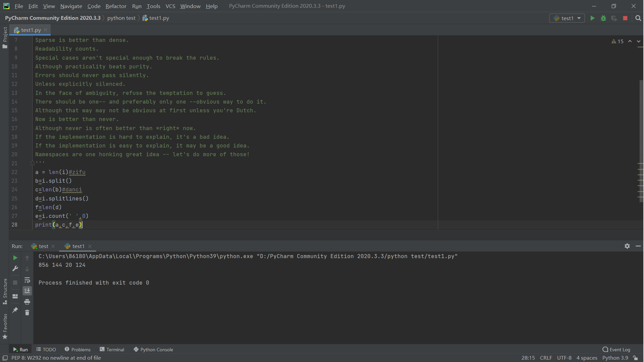Clear all output with trash icon
644x362 pixels.
coord(27,313)
